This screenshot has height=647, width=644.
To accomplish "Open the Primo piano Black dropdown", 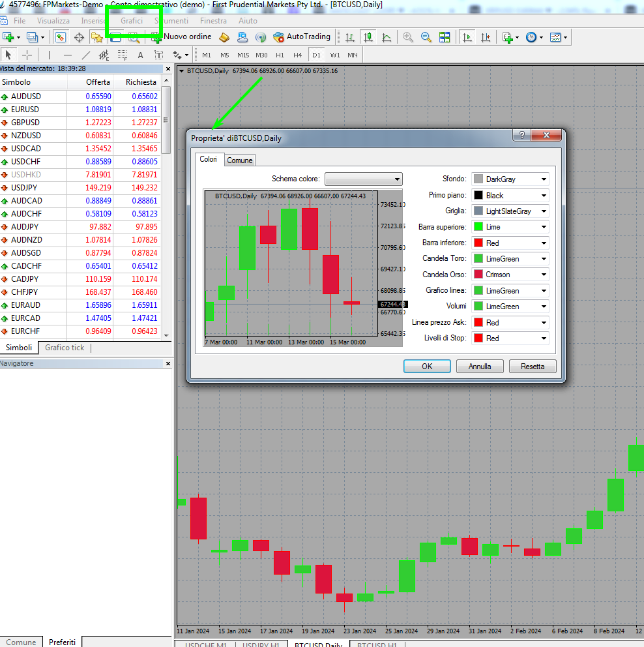I will (510, 195).
